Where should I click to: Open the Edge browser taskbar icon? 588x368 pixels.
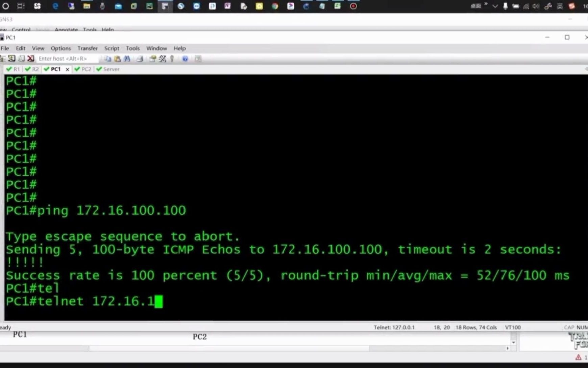(55, 6)
